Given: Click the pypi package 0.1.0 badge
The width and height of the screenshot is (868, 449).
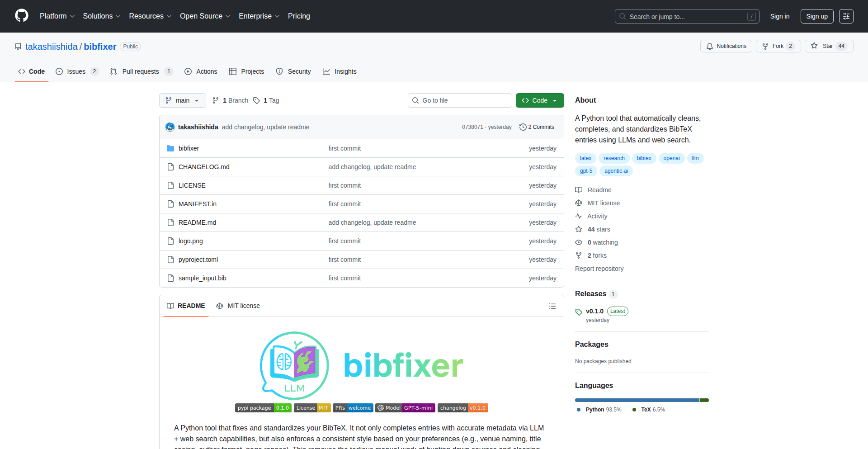Looking at the screenshot, I should [x=263, y=408].
